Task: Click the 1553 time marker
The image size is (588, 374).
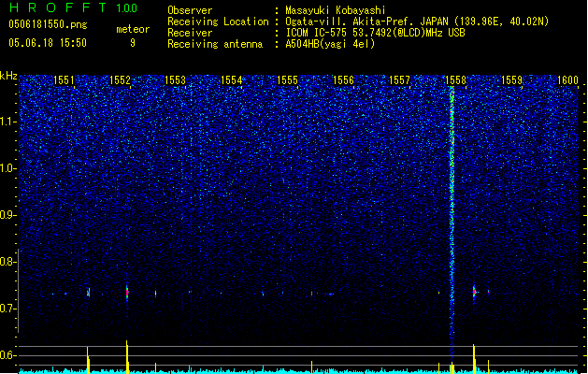Action: tap(176, 79)
